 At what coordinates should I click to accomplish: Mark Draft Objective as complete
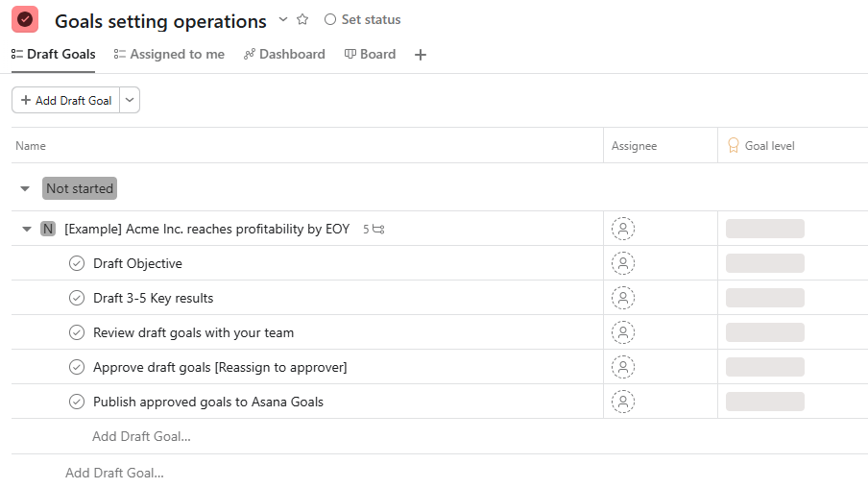click(x=77, y=263)
